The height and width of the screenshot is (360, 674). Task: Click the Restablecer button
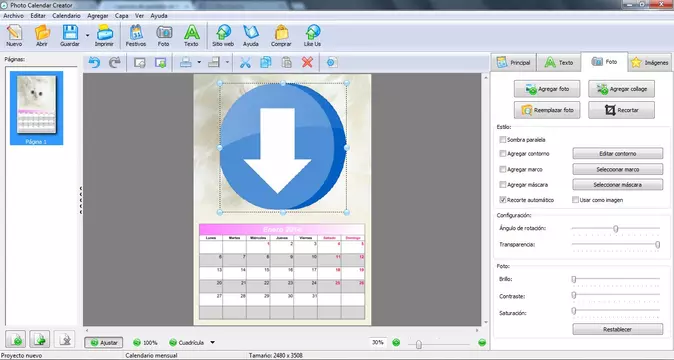pos(618,329)
